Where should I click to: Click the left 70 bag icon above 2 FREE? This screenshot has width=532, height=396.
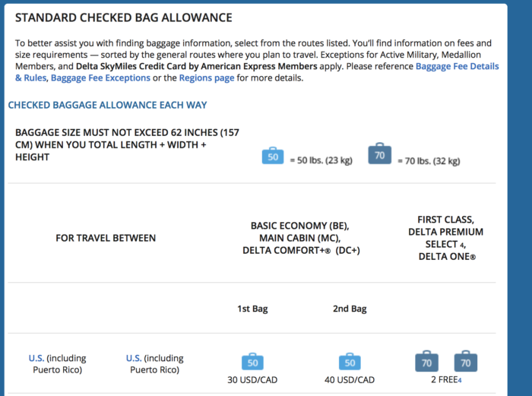(426, 363)
